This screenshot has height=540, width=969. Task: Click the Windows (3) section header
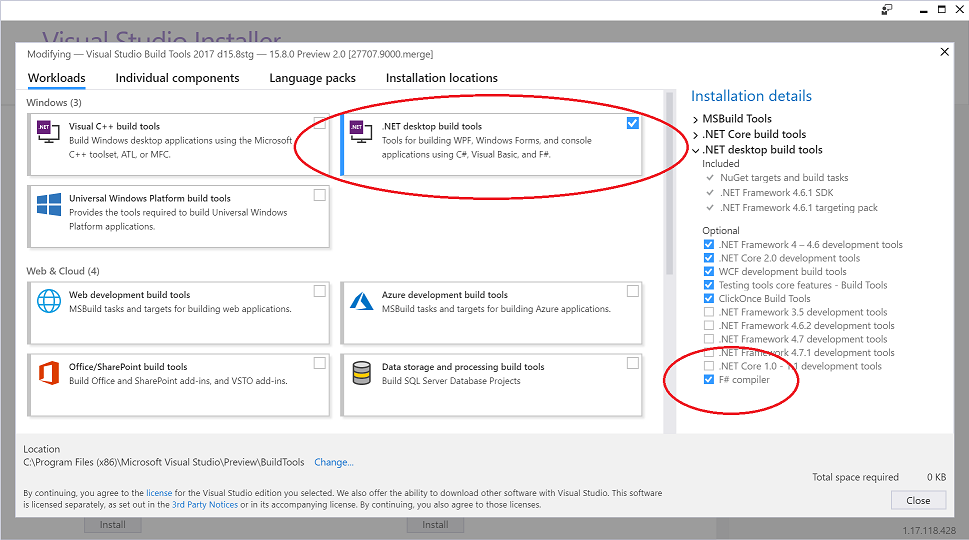pos(54,103)
